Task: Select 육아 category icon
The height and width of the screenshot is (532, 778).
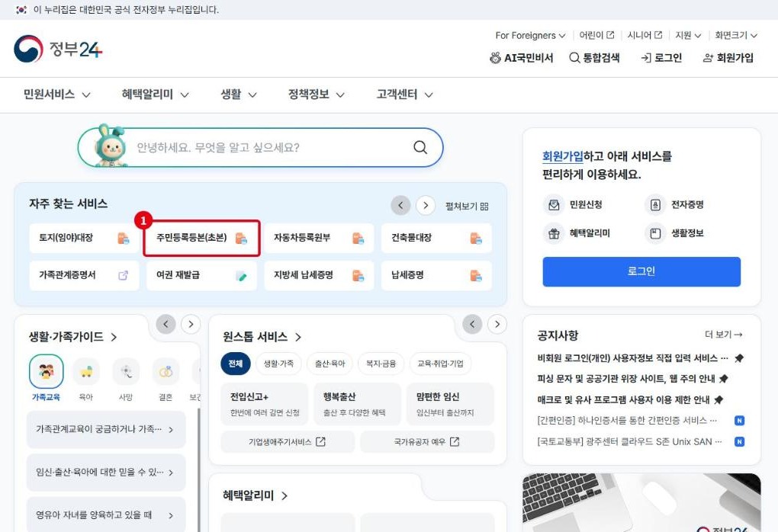Action: coord(86,371)
